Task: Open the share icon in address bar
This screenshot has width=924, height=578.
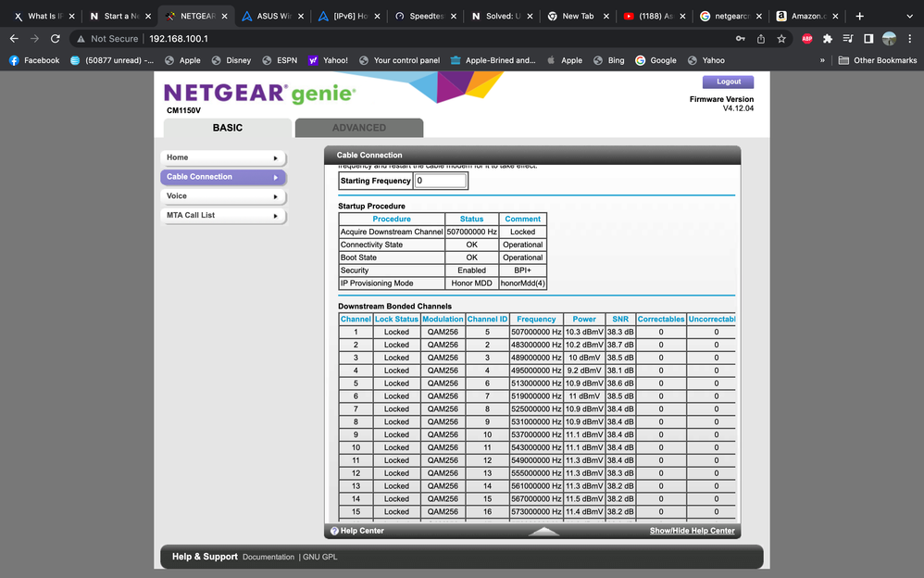Action: pos(759,39)
